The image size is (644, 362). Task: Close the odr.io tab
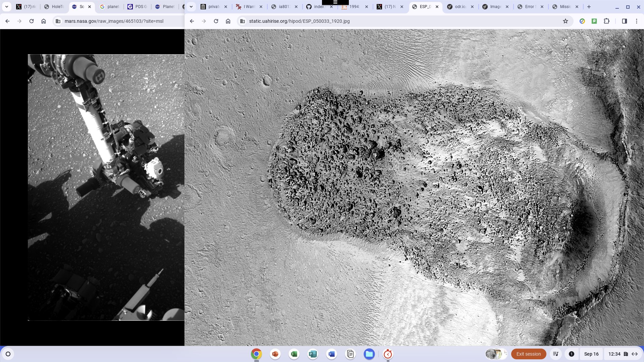(472, 7)
